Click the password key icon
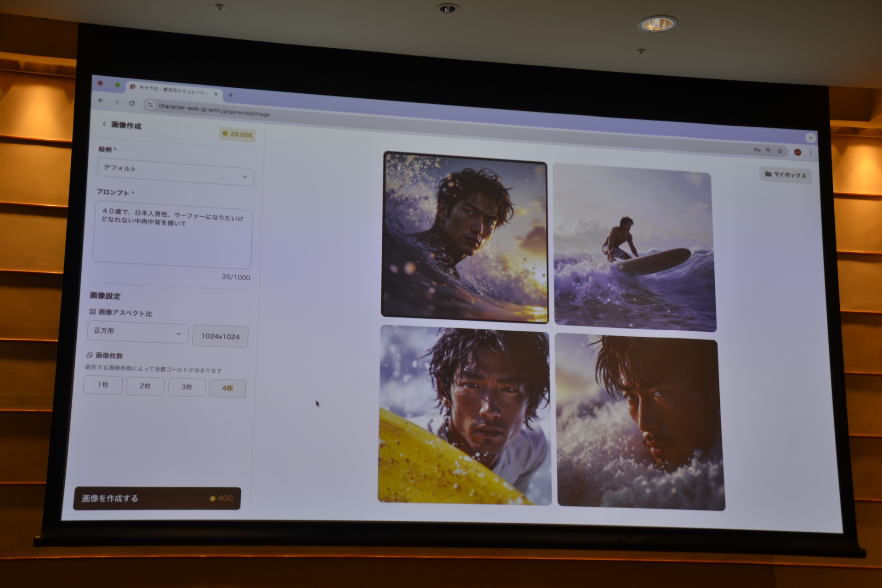Image resolution: width=882 pixels, height=588 pixels. click(757, 150)
